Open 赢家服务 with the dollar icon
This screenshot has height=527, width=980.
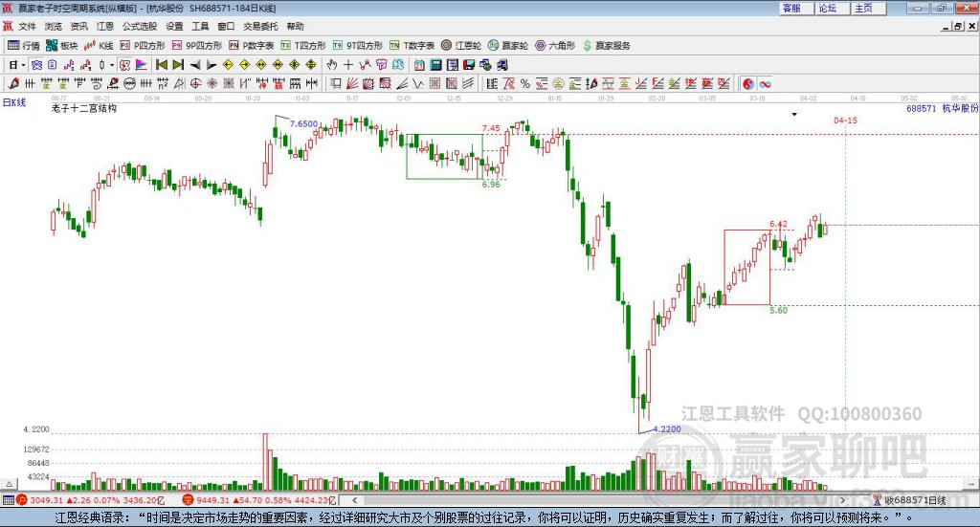click(x=606, y=46)
